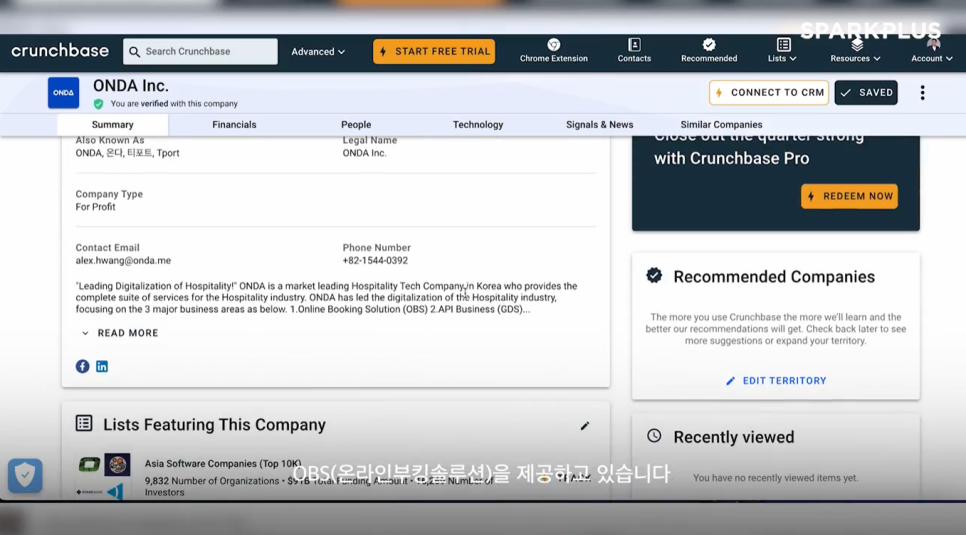Click REDEEM NOW button
The image size is (966, 535).
(x=850, y=196)
